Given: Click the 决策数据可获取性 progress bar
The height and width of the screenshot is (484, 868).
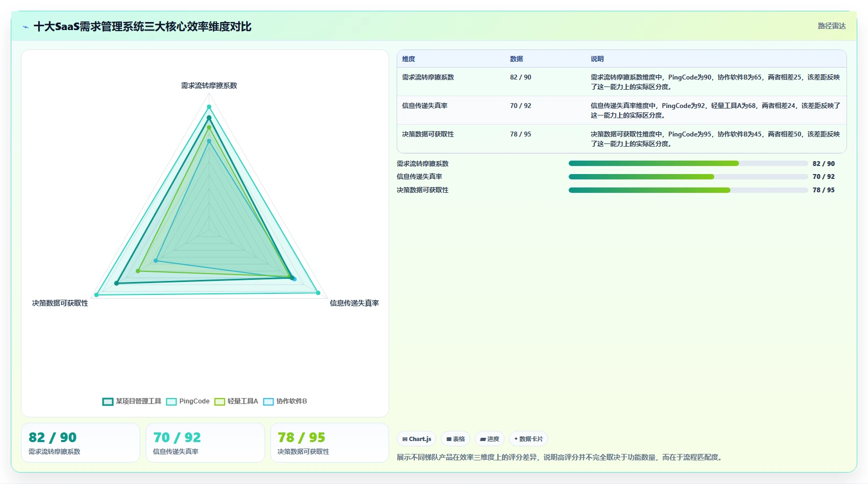Looking at the screenshot, I should (688, 190).
